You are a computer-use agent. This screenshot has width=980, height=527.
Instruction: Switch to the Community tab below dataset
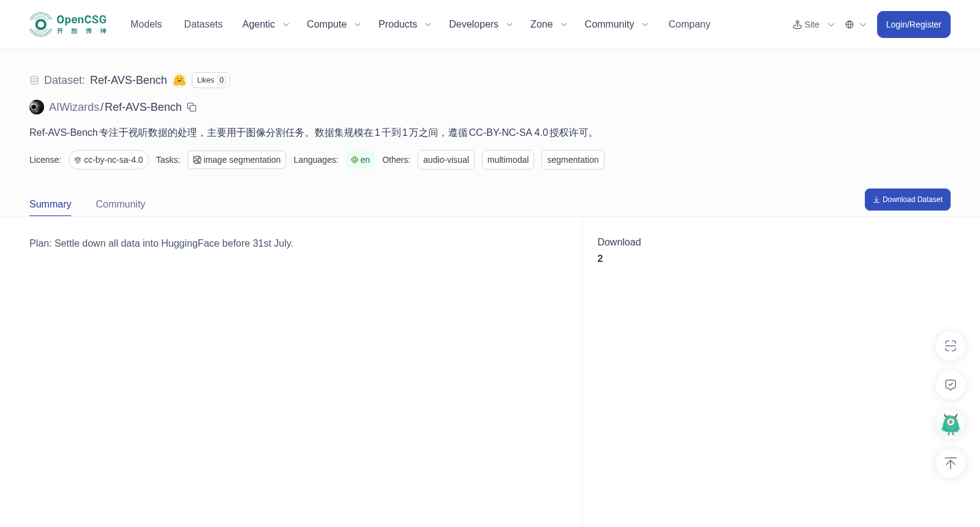click(x=121, y=204)
